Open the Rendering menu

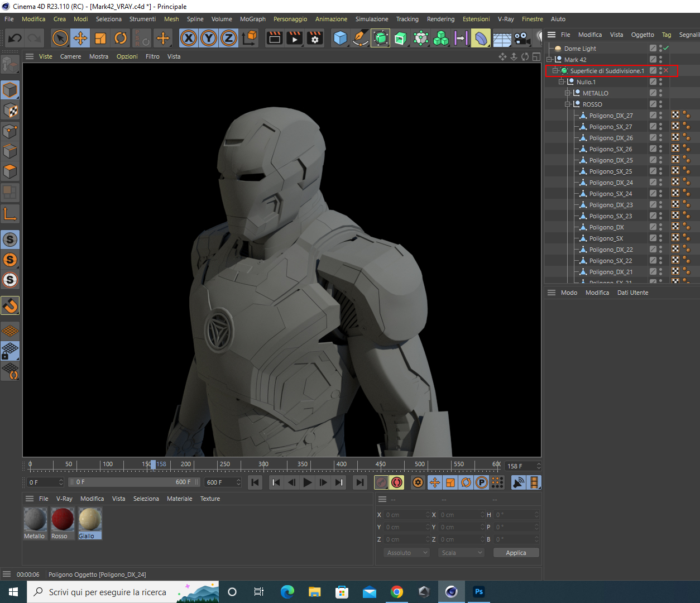point(440,19)
